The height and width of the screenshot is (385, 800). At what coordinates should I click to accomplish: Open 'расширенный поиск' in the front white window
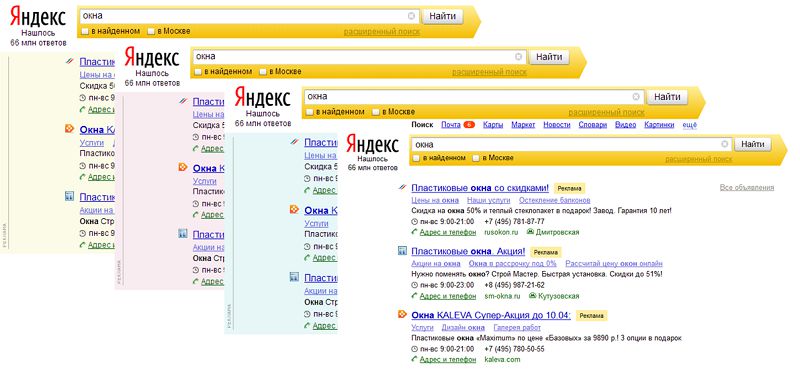698,159
